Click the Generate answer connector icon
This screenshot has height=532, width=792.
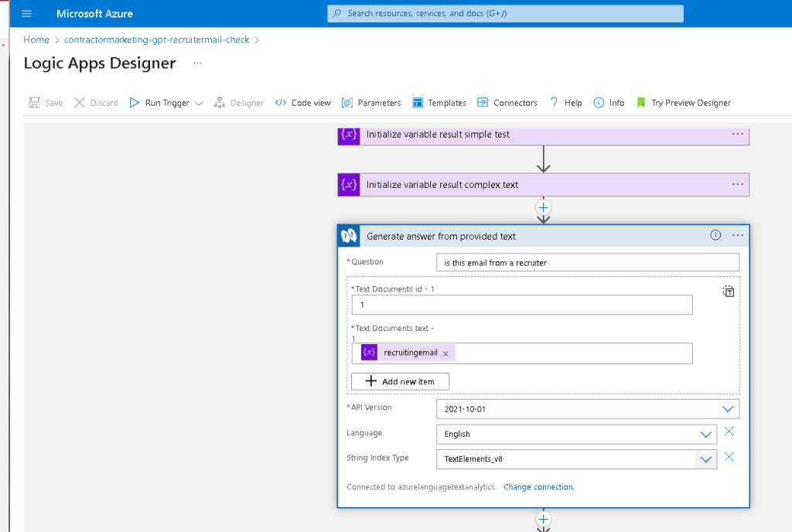(349, 236)
